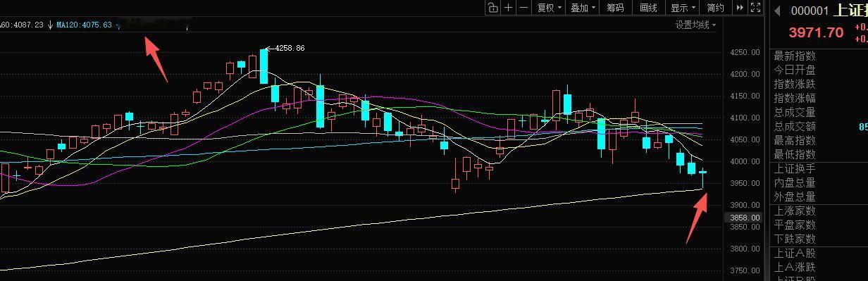Open the 复权 dropdown
This screenshot has height=281, width=868.
click(x=550, y=8)
